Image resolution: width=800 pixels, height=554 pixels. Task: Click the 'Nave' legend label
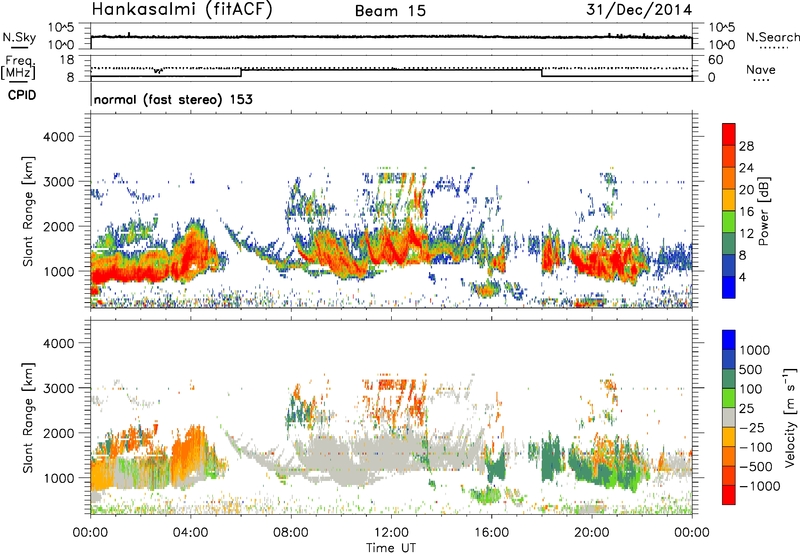761,70
